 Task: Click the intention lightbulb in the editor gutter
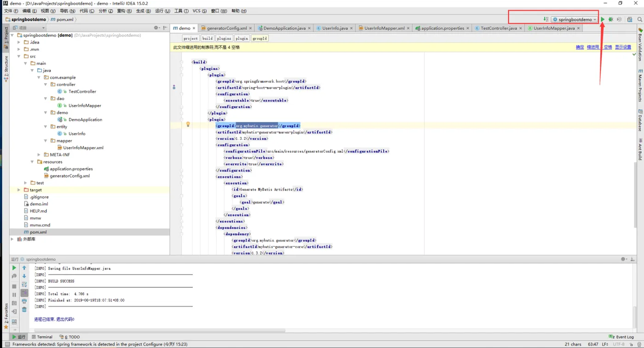pyautogui.click(x=188, y=124)
